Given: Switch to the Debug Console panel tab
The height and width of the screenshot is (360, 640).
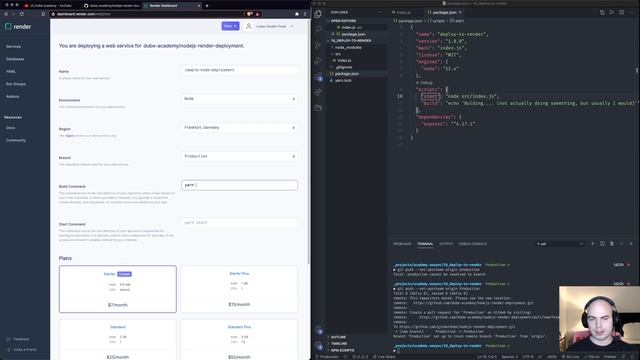Looking at the screenshot, I should [x=473, y=244].
